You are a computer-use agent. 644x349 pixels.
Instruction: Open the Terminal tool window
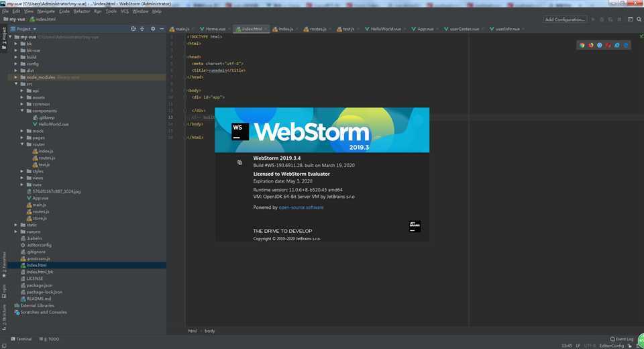[x=21, y=339]
